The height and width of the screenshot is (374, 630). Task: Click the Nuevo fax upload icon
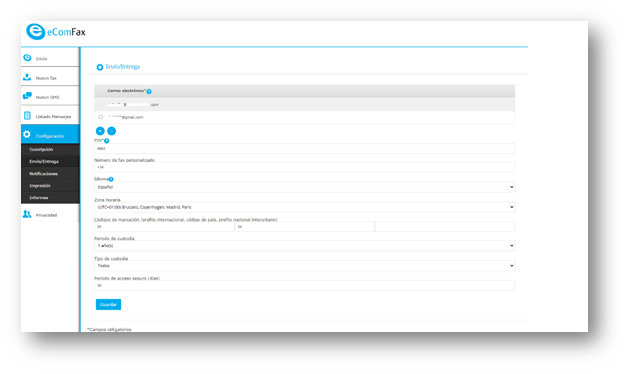[27, 77]
